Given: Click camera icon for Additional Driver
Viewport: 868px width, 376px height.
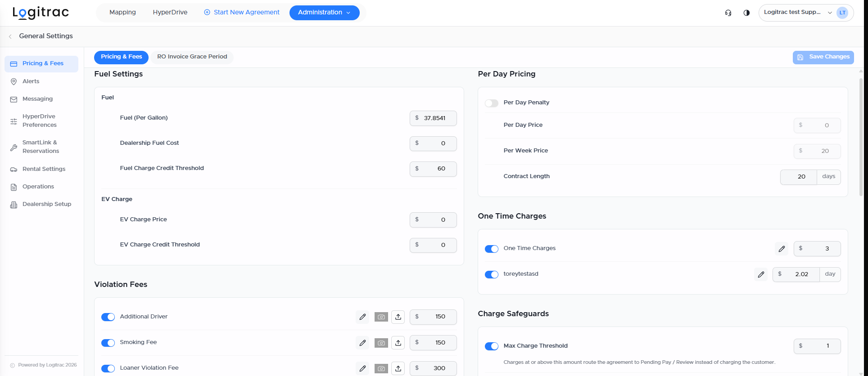Looking at the screenshot, I should click(x=381, y=317).
